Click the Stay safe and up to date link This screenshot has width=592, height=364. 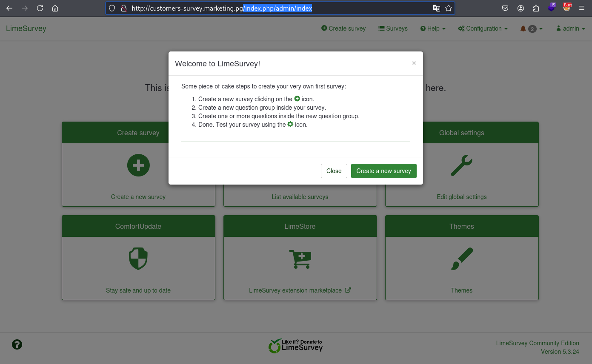tap(138, 290)
